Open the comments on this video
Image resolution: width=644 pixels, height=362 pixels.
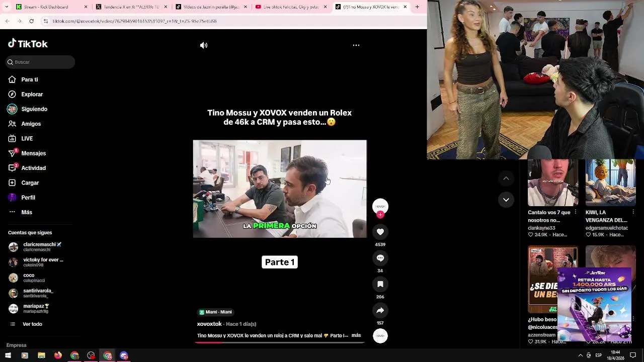[380, 258]
